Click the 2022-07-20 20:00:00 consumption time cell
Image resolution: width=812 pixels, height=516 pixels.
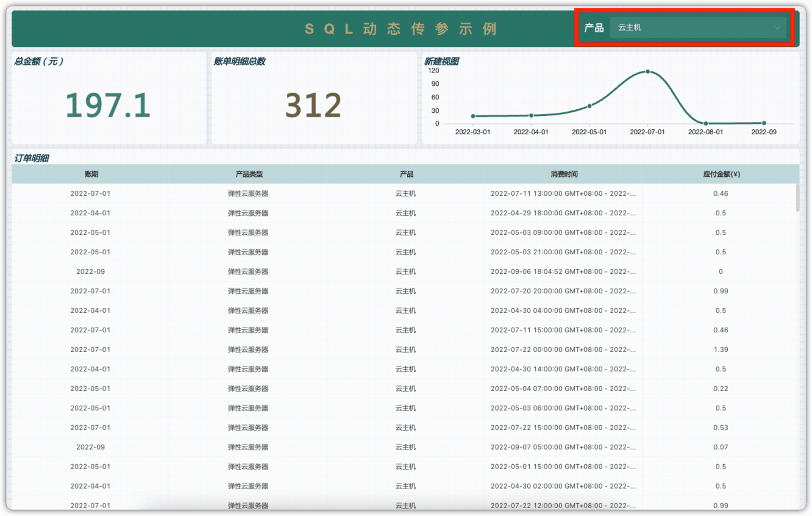[x=563, y=291]
